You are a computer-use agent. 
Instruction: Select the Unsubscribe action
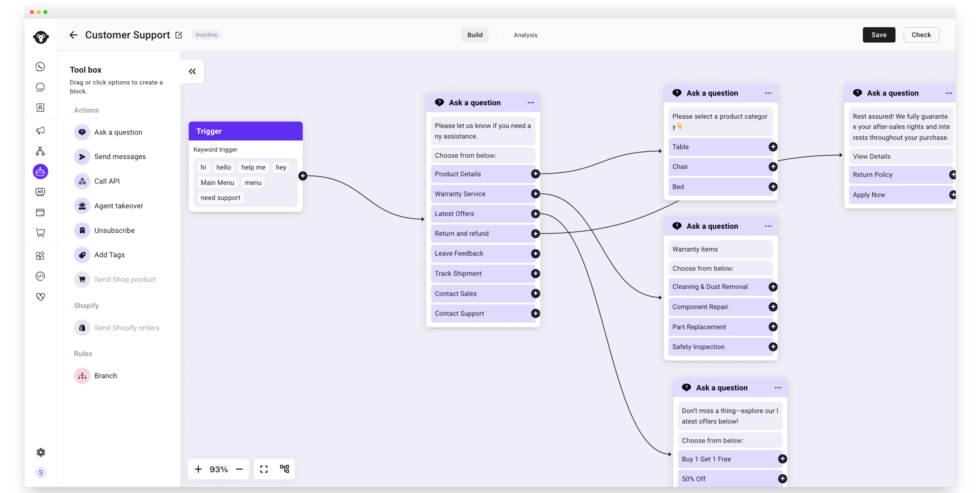coord(105,230)
